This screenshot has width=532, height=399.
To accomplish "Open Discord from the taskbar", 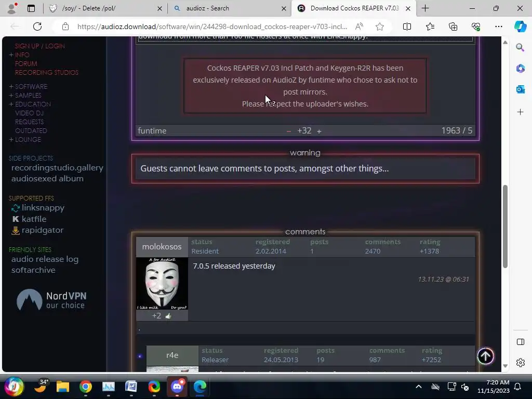I will 177,387.
